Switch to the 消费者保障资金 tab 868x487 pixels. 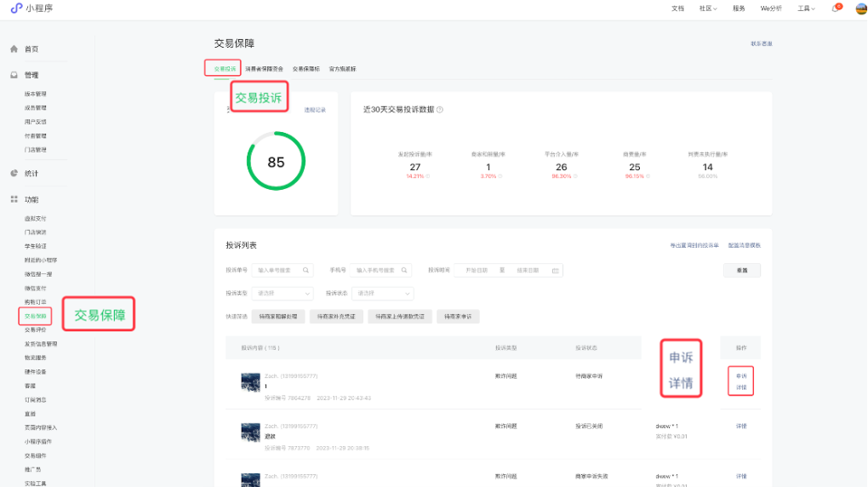coord(264,68)
